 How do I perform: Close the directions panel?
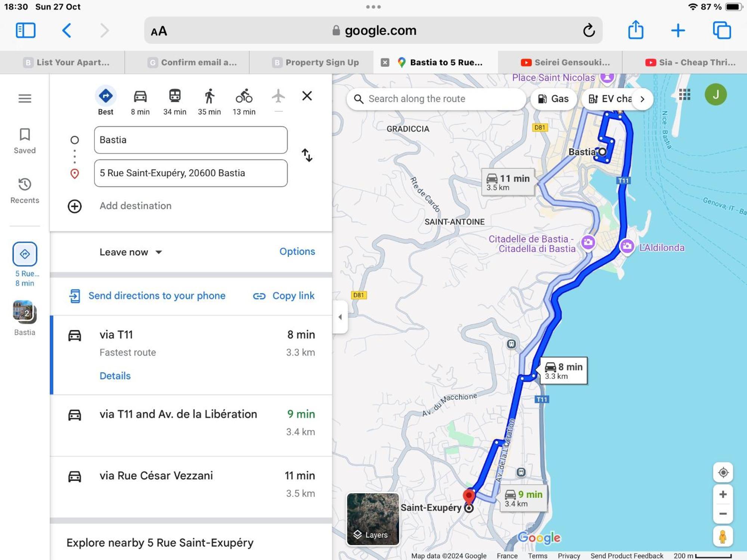click(307, 96)
